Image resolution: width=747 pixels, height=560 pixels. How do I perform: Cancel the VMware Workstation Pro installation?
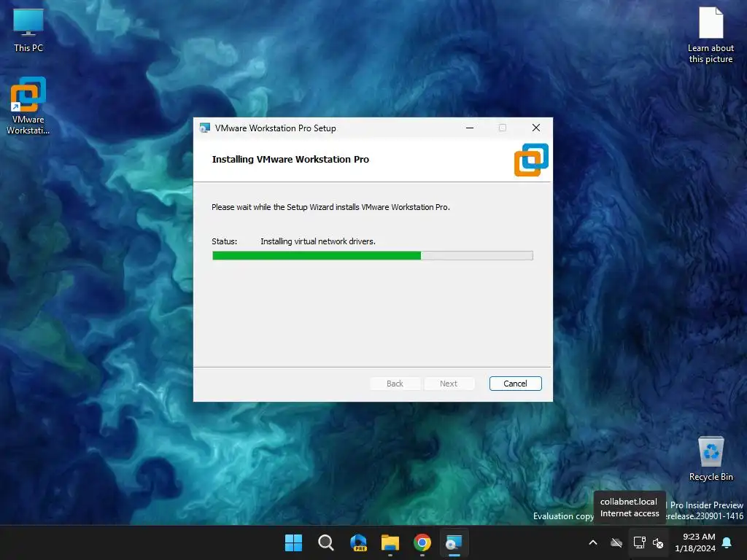(516, 384)
